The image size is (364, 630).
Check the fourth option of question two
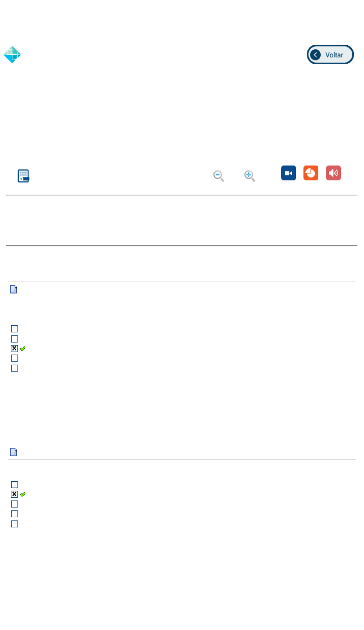(x=15, y=514)
